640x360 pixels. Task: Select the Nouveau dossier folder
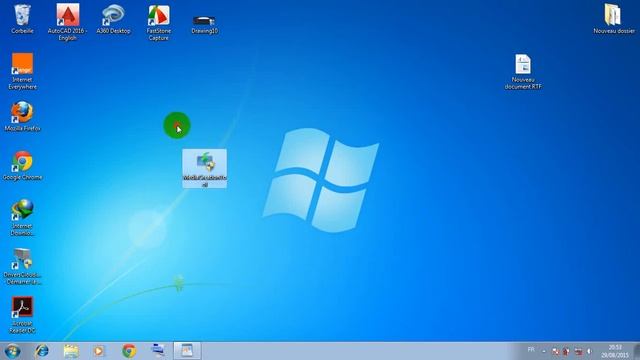[613, 19]
